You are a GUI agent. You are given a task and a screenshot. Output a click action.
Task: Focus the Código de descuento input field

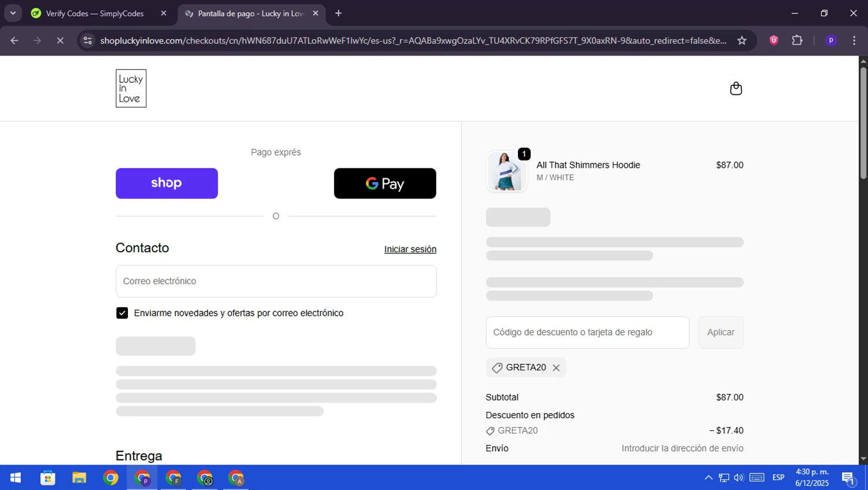pos(587,332)
